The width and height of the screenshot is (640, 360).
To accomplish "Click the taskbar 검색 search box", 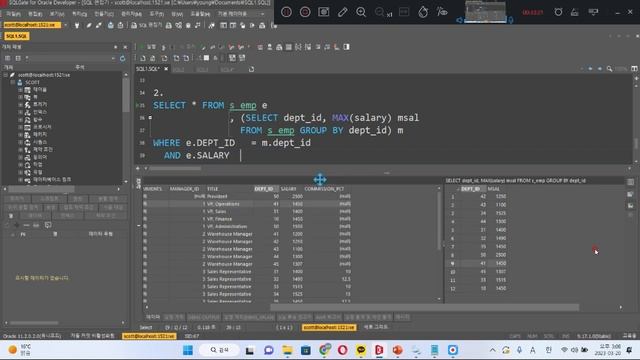I will [220, 350].
